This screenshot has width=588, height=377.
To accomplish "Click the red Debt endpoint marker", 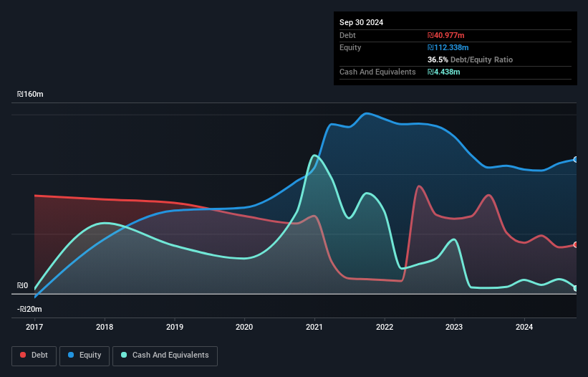I will (x=576, y=245).
